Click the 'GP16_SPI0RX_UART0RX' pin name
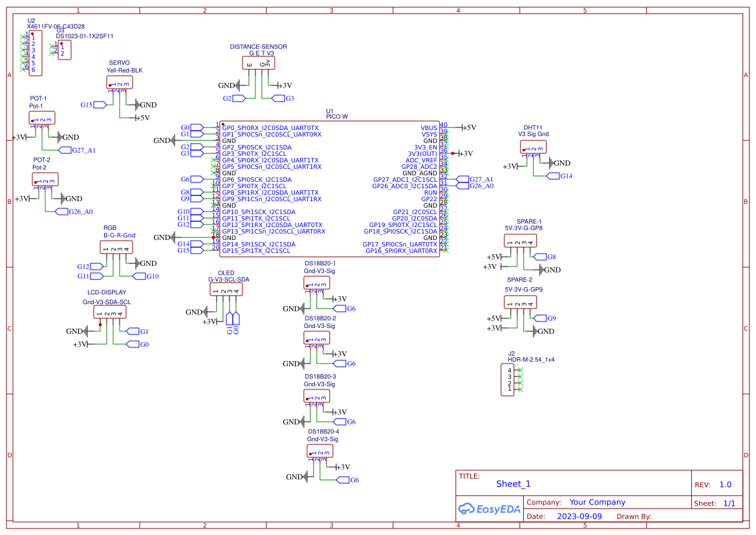This screenshot has width=756, height=535. (401, 251)
